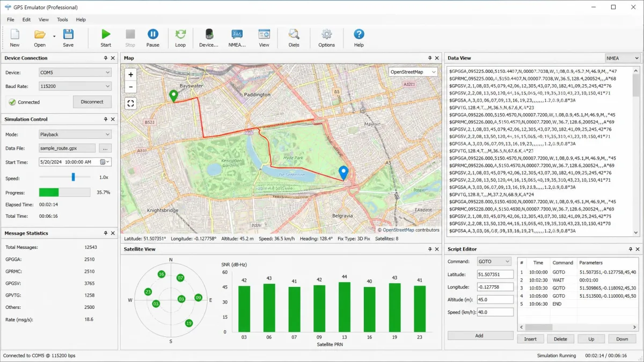Pin the Device Connection panel
This screenshot has width=644, height=362.
[105, 58]
